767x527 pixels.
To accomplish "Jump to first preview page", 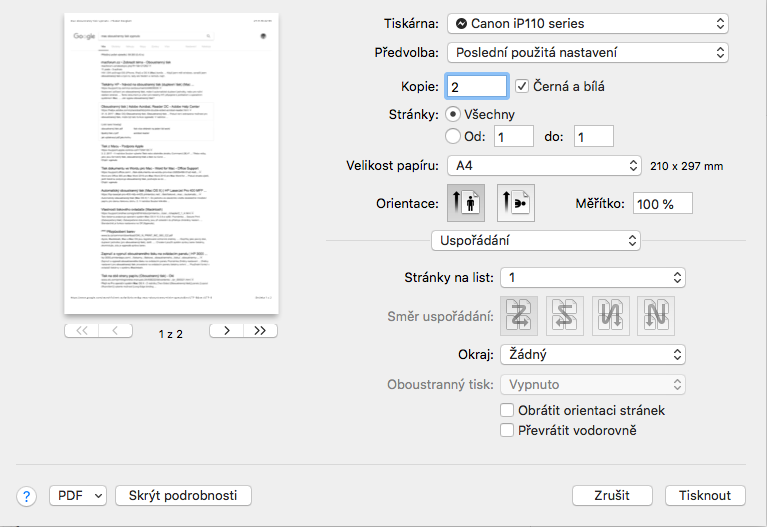I will [81, 329].
